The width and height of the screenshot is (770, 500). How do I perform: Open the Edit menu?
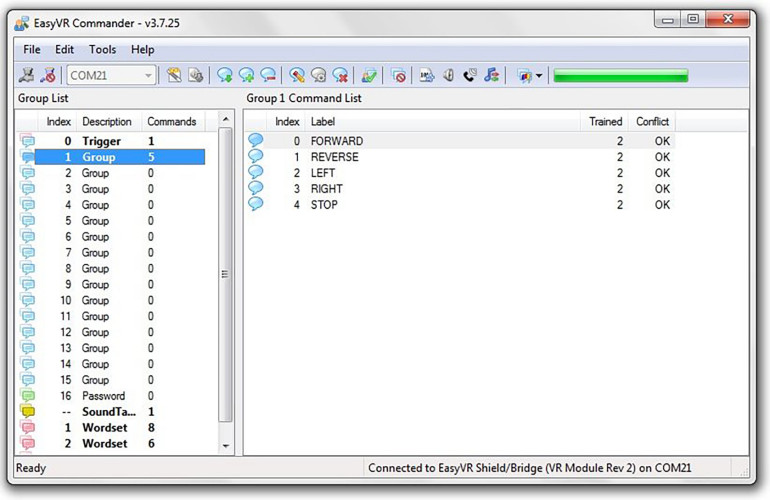click(x=65, y=49)
